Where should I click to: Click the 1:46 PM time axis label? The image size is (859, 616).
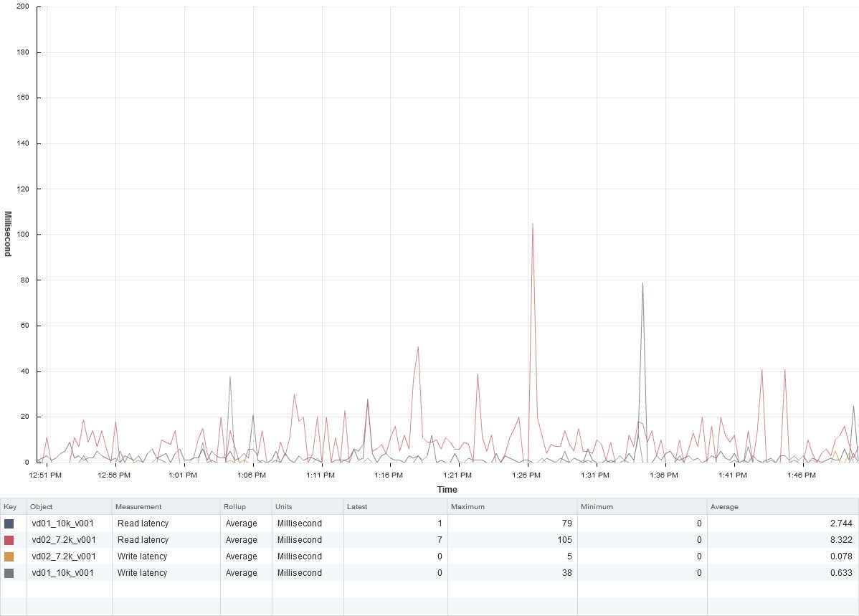point(802,475)
